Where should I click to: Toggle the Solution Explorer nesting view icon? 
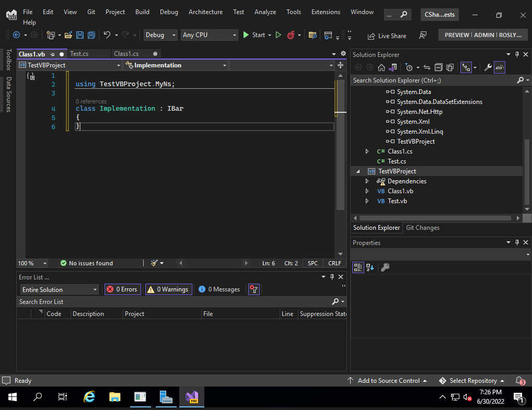click(x=466, y=67)
